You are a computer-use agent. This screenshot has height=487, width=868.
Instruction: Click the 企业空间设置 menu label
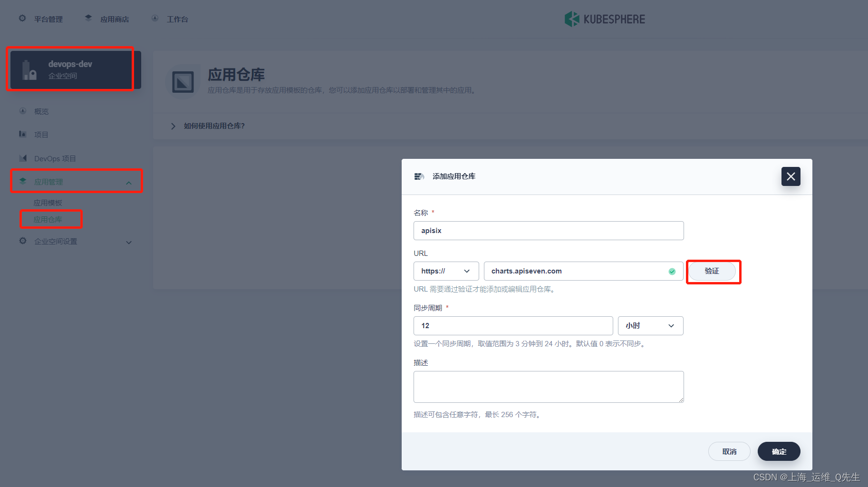point(56,241)
